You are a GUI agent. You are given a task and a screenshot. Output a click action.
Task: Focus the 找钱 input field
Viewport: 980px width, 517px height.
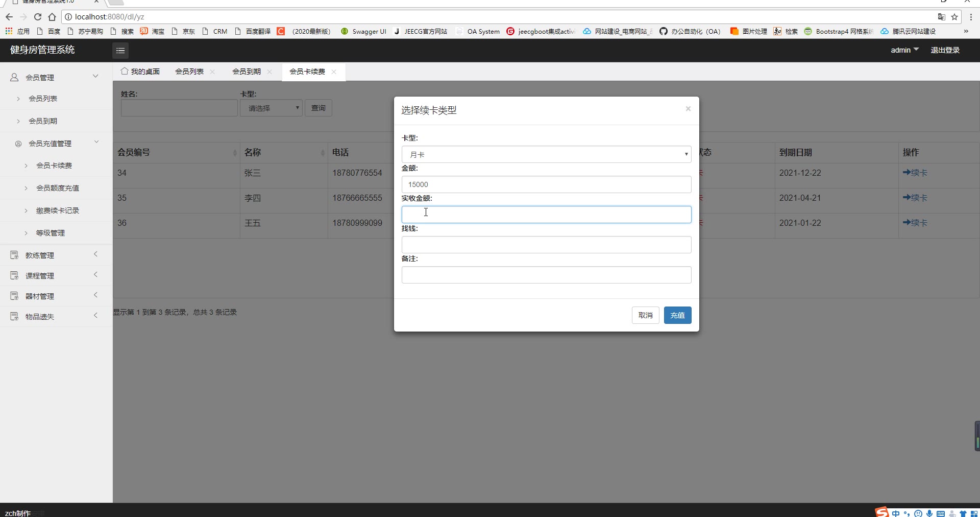546,245
